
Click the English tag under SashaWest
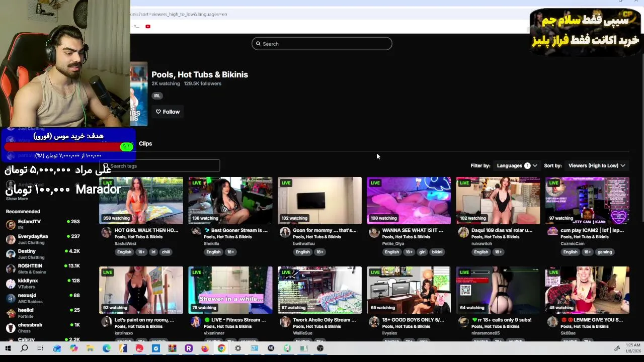124,252
